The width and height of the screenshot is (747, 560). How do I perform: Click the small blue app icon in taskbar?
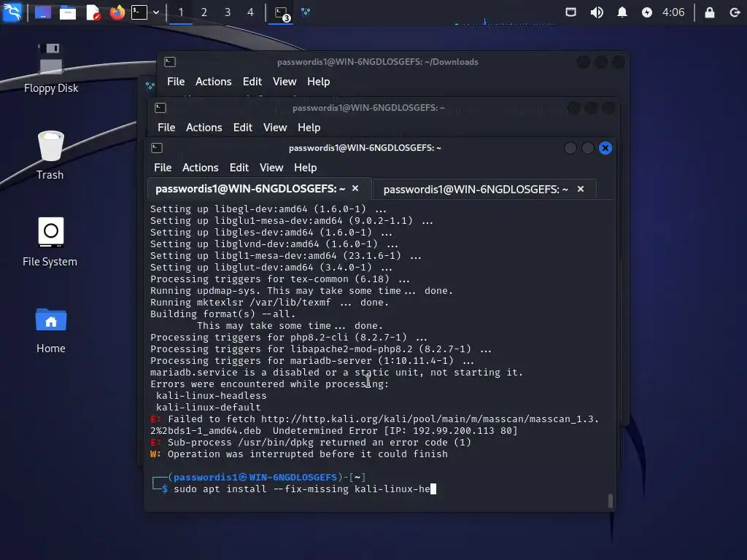[x=306, y=12]
